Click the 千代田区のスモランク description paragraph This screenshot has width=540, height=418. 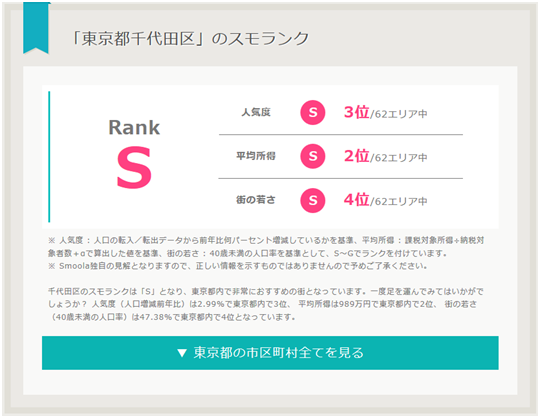click(265, 304)
